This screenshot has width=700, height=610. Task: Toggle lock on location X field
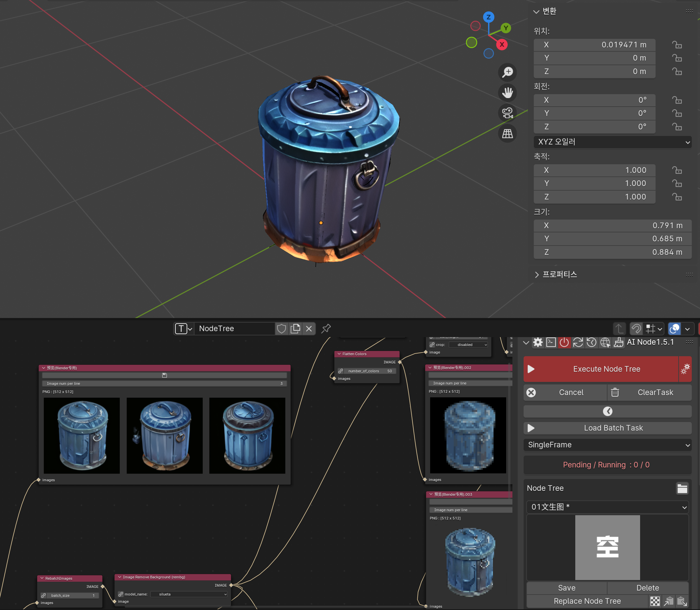(x=677, y=45)
